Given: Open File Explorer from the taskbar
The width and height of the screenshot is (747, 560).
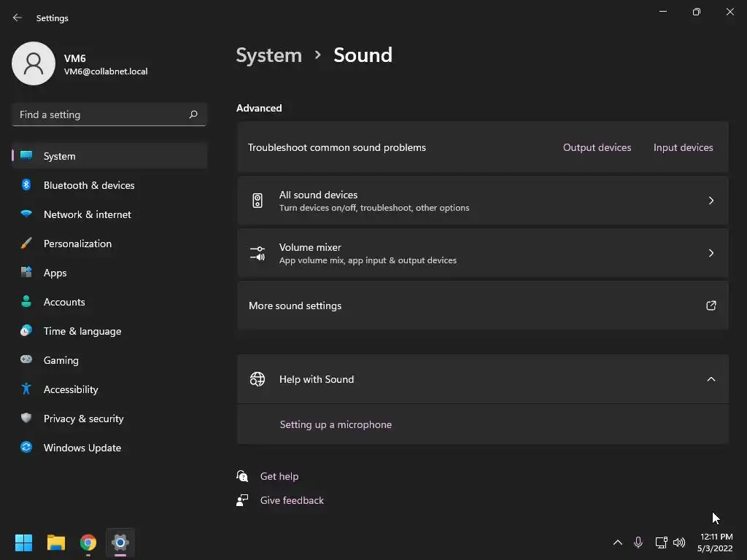Looking at the screenshot, I should point(56,542).
